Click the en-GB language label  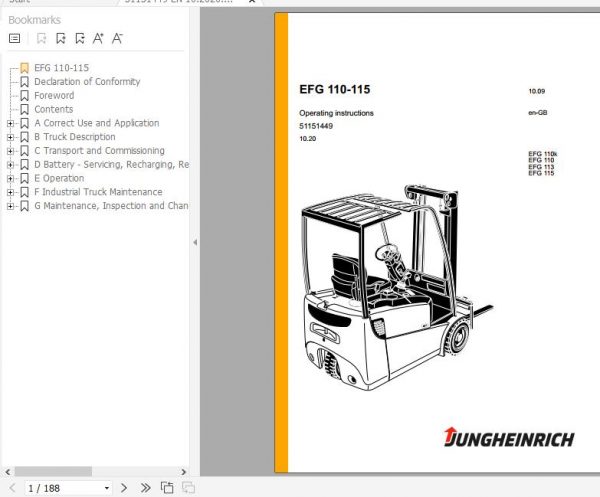[x=538, y=112]
